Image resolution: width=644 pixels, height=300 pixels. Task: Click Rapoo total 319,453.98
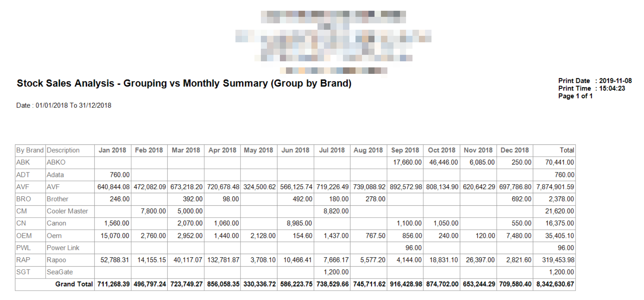(558, 260)
